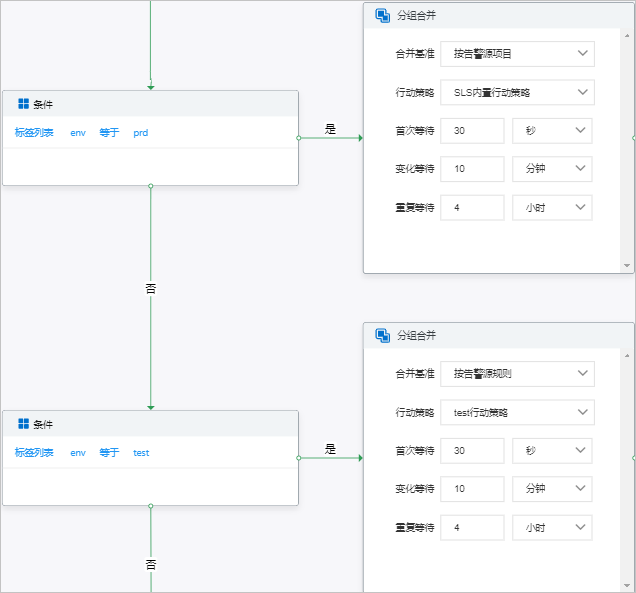Click env in the test condition row
The image size is (636, 593).
click(78, 453)
